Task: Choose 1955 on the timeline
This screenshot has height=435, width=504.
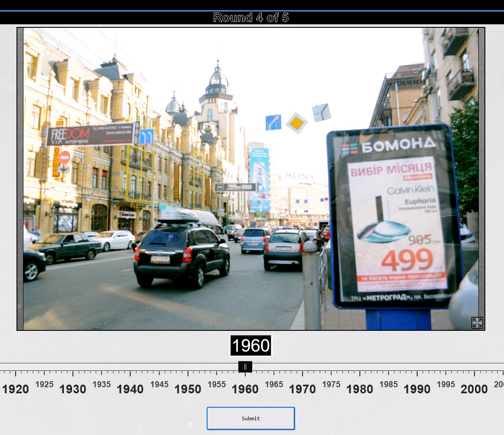Action: click(217, 384)
